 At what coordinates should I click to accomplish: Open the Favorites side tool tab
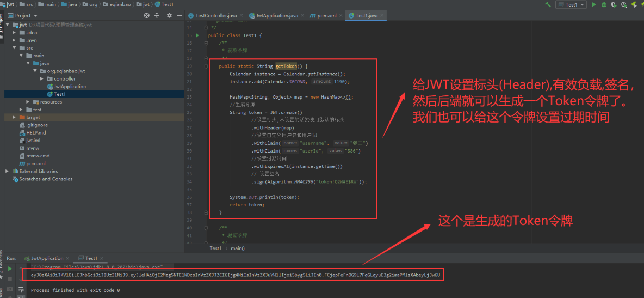1,266
